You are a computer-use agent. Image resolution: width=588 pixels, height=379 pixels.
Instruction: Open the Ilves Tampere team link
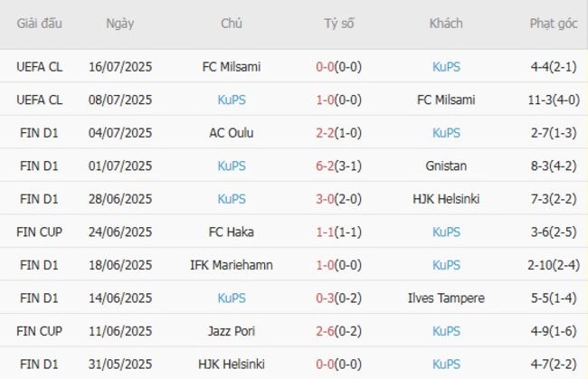(446, 298)
